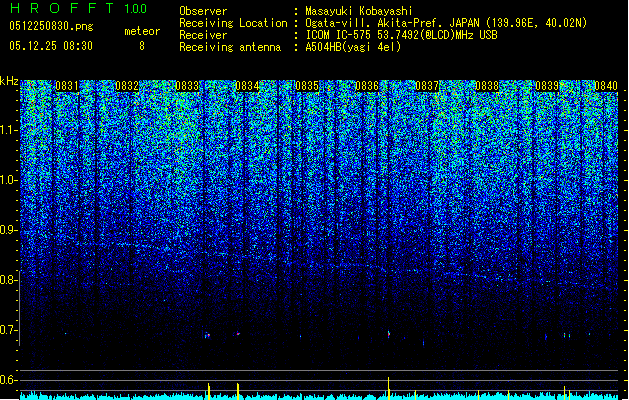Click the 0837 time marker
Screen dimensions: 629x400
pyautogui.click(x=427, y=86)
